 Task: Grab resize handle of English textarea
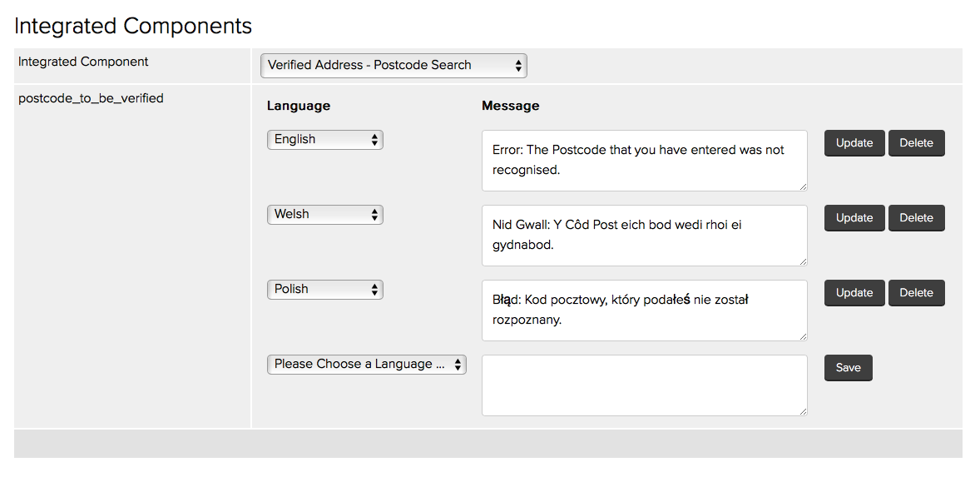pos(803,186)
